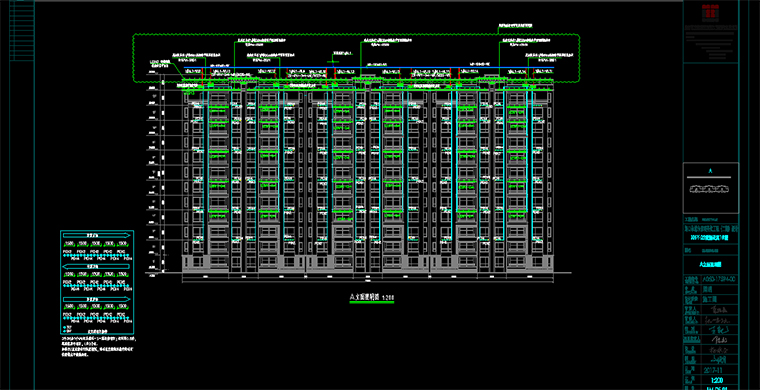
Task: Select the bottom right-pointing arrow in legend
Action: (x=97, y=299)
